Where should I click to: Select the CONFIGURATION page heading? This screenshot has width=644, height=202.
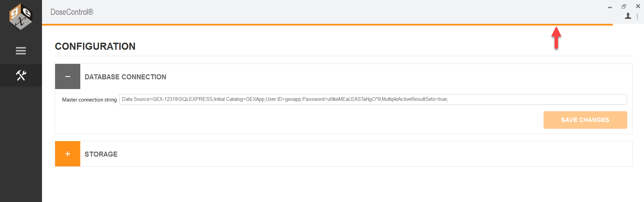tap(95, 46)
